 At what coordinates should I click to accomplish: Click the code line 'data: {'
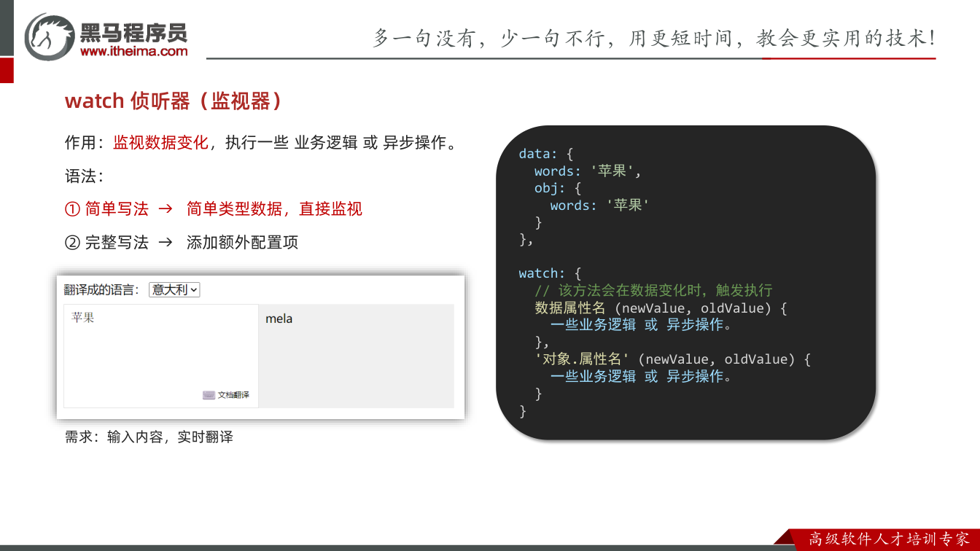pos(546,154)
